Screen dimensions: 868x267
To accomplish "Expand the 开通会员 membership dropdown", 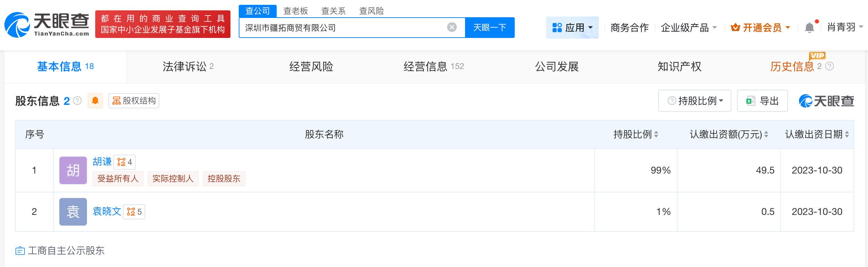I will click(x=760, y=28).
